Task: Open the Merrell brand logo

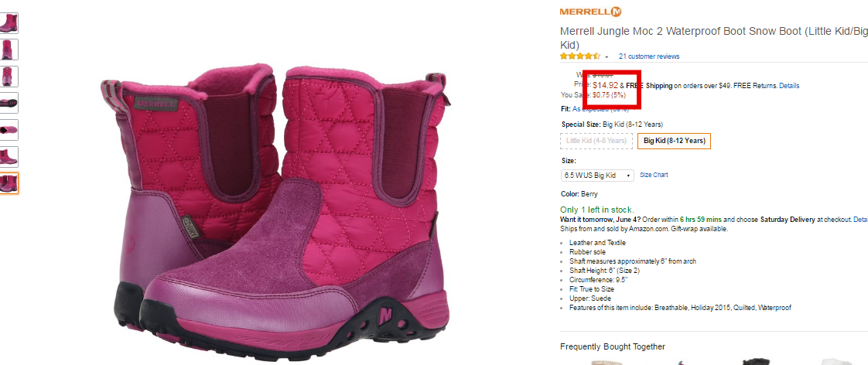Action: [590, 12]
